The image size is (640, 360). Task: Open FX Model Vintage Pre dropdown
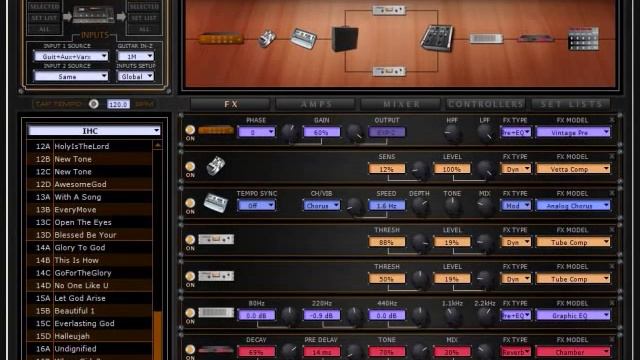(x=573, y=132)
